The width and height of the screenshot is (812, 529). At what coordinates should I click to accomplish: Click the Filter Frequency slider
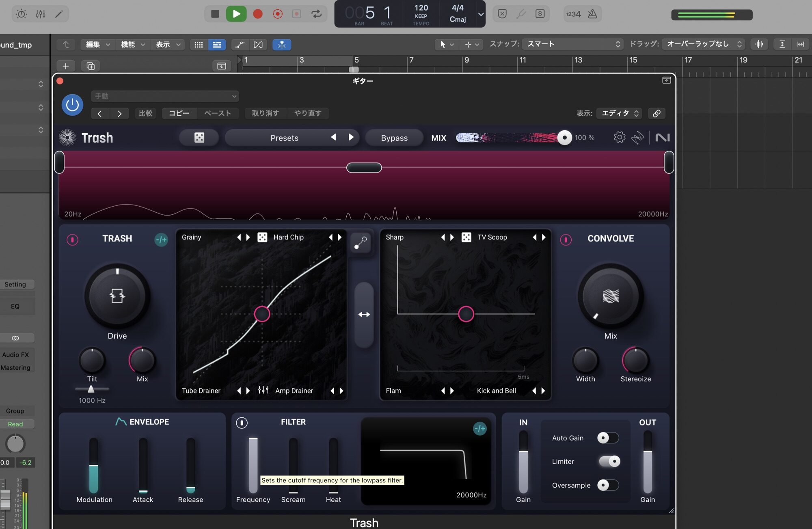253,465
